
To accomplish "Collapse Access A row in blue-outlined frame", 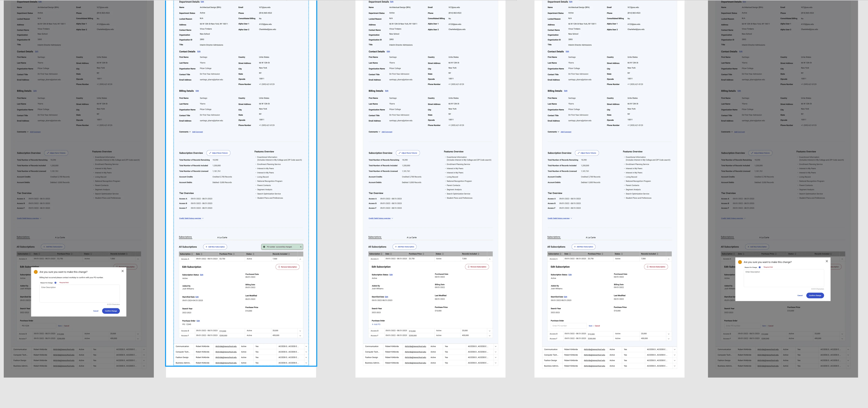I will coord(300,259).
